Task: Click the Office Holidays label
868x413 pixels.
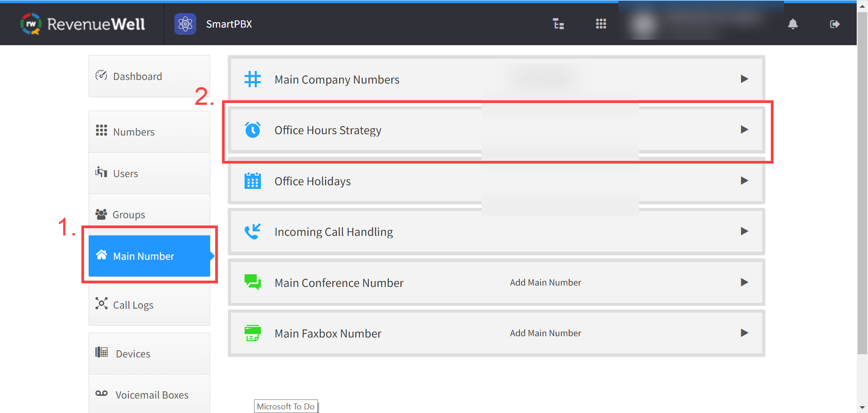Action: click(x=312, y=181)
